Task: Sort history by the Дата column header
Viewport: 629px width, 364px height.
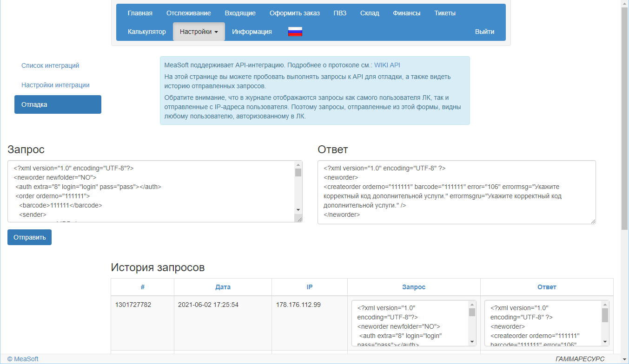Action: [x=223, y=287]
